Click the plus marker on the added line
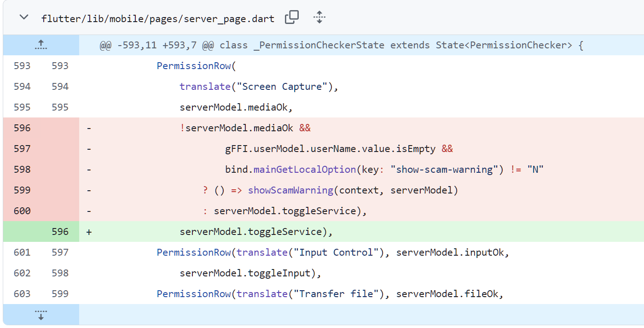644x328 pixels. 89,232
